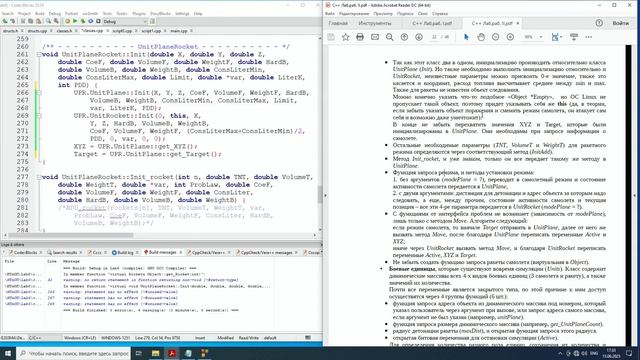This screenshot has height=360, width=640.
Task: Click the Войти sign-in button
Action: 620,23
